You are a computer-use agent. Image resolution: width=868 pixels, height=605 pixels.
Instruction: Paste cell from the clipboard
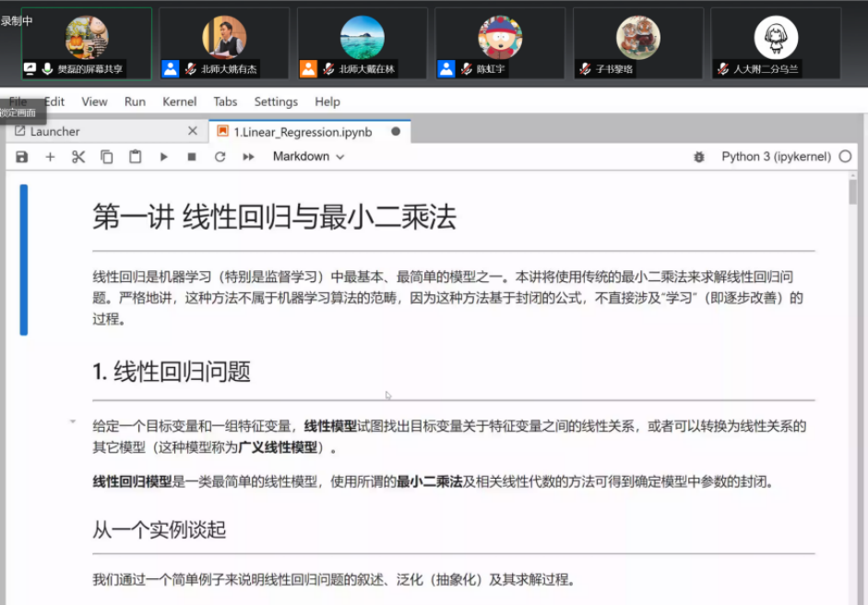136,157
